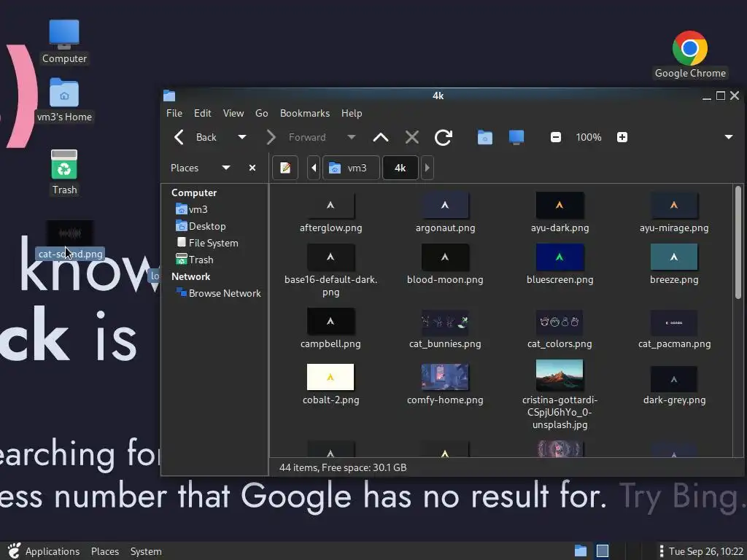Open the Forward history dropdown arrow
Image resolution: width=747 pixels, height=560 pixels.
coord(352,137)
